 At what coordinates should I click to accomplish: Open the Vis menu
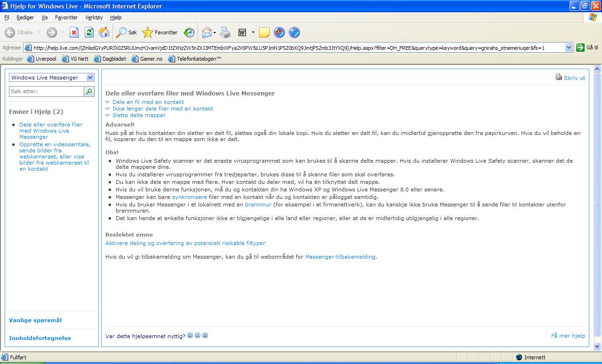point(45,17)
